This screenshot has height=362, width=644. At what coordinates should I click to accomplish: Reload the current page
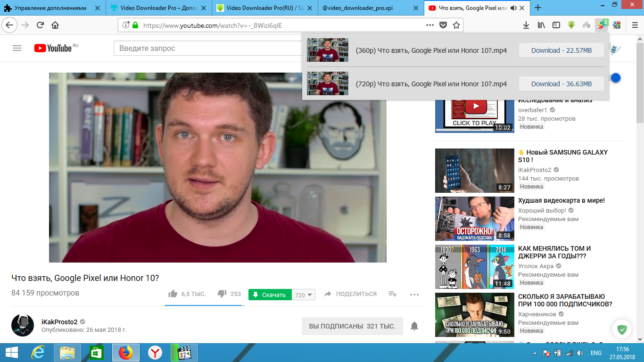click(x=40, y=25)
